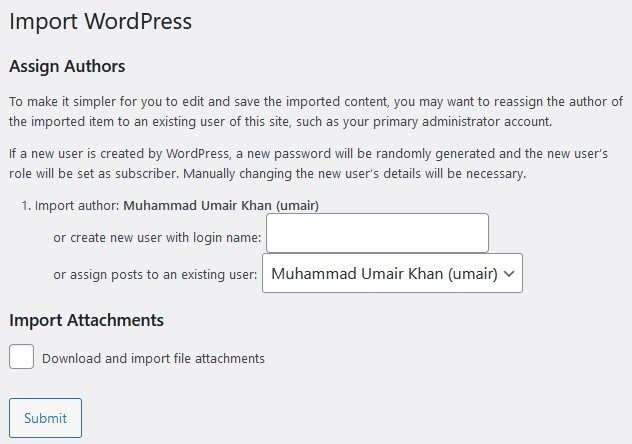
Task: Click the Import WordPress page heading
Action: tap(100, 20)
